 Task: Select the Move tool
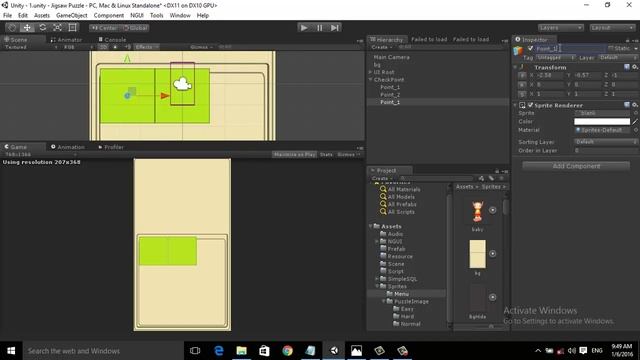point(27,28)
